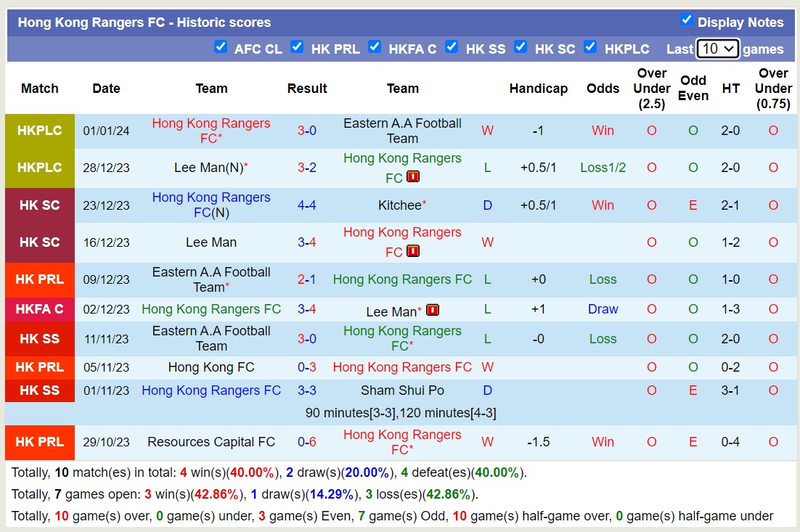Click Hong Kong Rangers FC on 01/11/23

211,390
